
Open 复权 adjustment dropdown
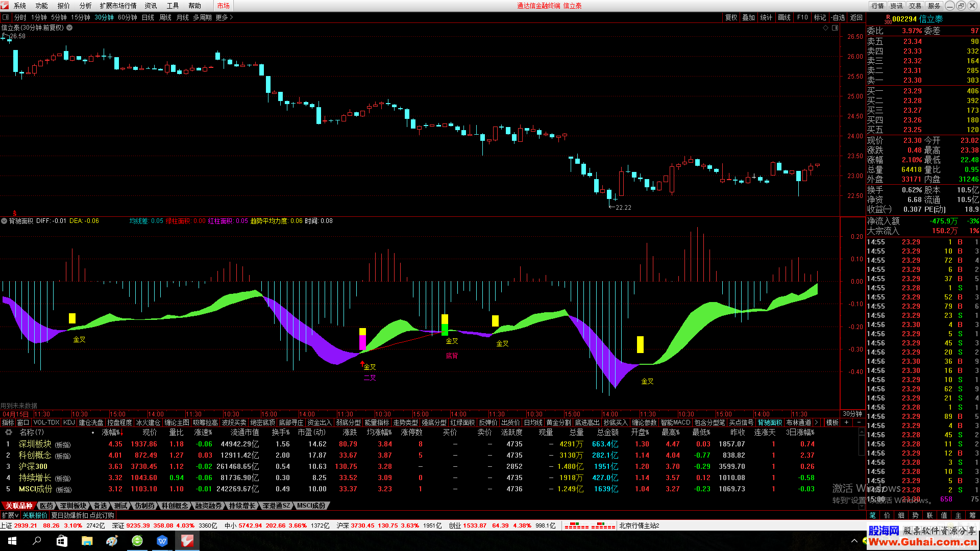731,17
